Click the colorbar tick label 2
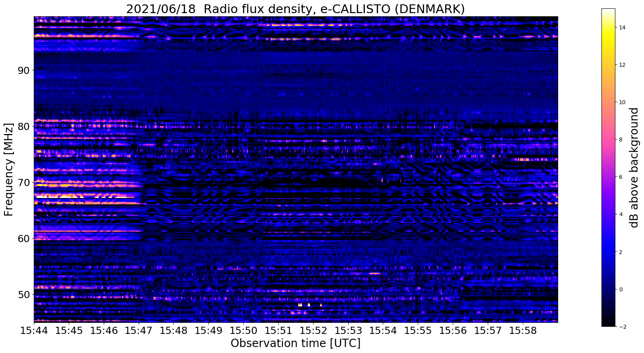The height and width of the screenshot is (353, 644). coord(620,252)
